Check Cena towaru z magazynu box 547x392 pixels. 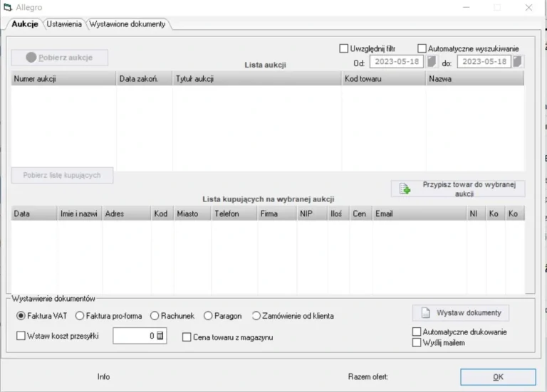tap(187, 337)
